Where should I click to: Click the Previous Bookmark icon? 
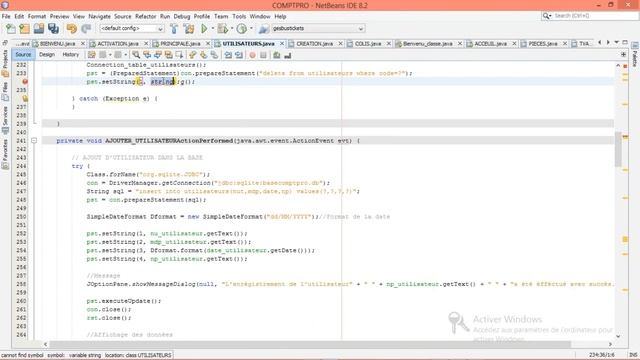193,55
